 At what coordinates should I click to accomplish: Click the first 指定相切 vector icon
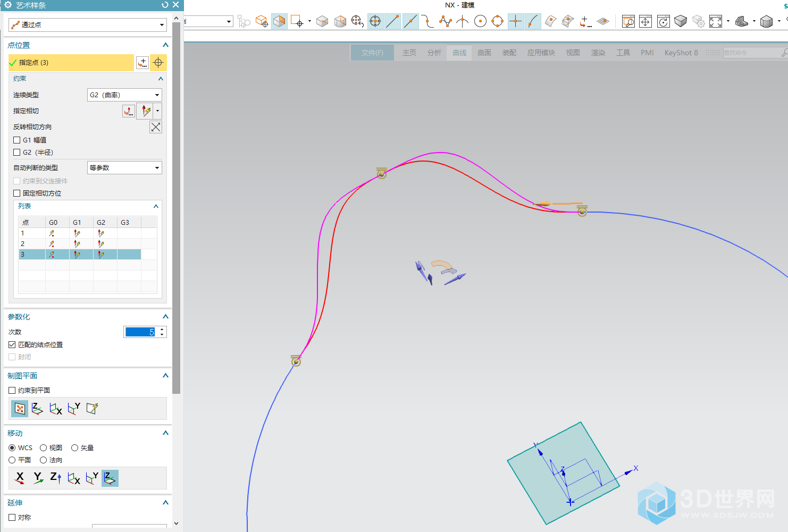pos(129,111)
